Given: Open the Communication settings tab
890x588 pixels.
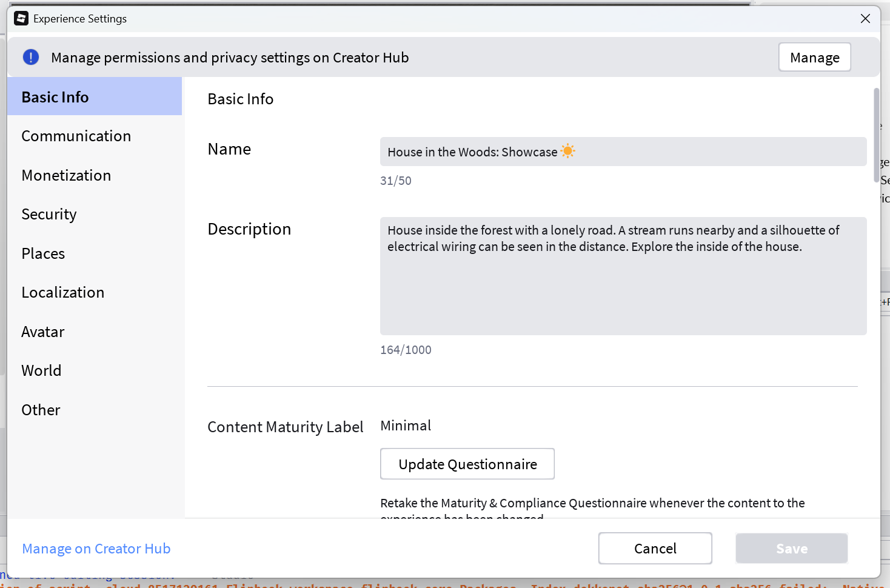Looking at the screenshot, I should 95,136.
